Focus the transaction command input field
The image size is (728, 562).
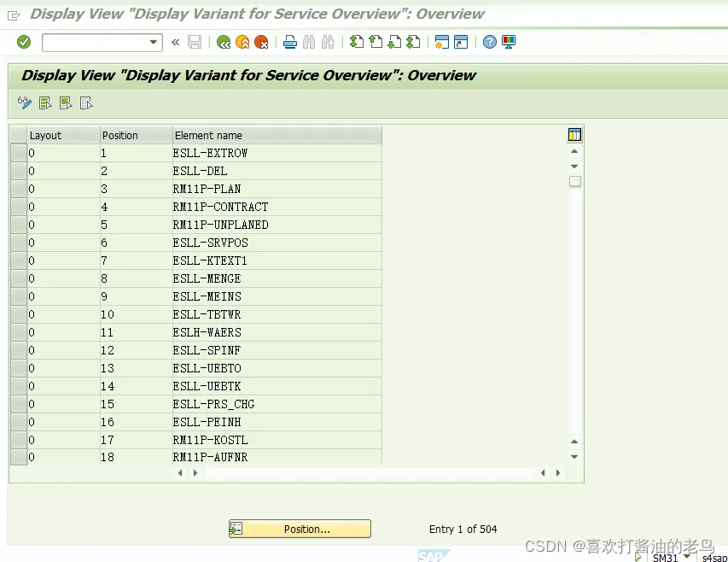point(96,42)
